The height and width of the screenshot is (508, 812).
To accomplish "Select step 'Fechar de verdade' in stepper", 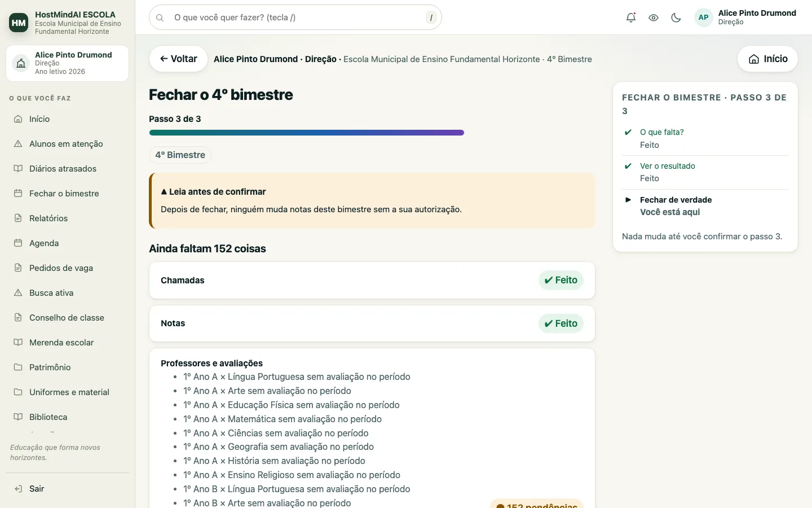I will point(705,206).
